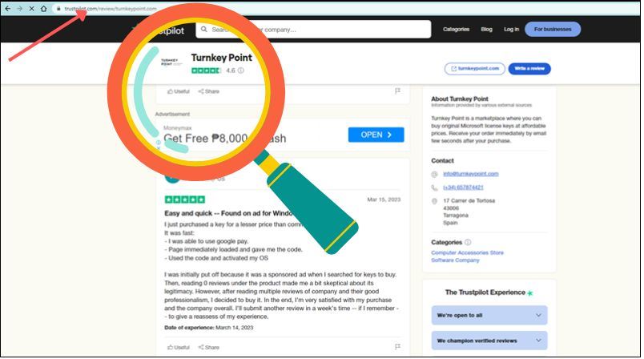The height and width of the screenshot is (359, 644).
Task: Click the Write a review button
Action: click(529, 69)
